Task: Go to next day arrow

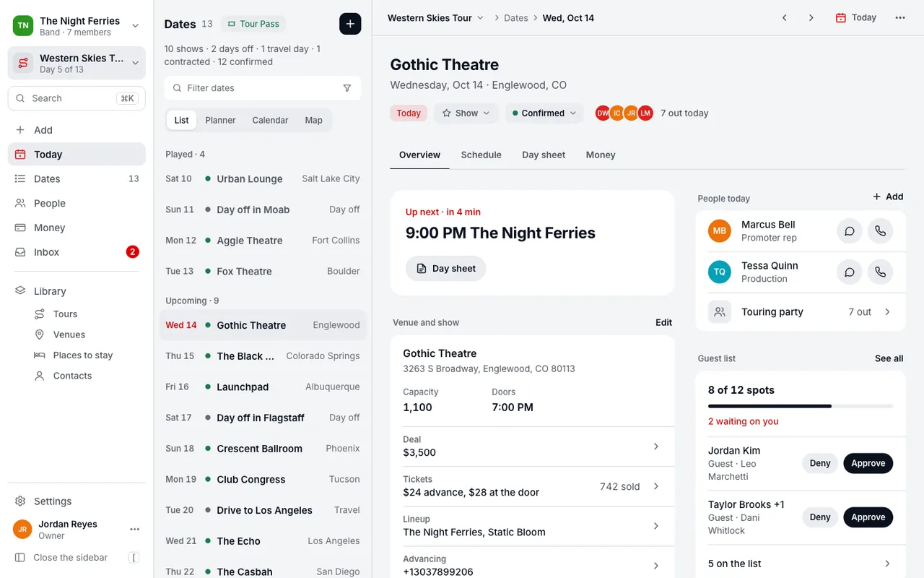Action: pyautogui.click(x=811, y=18)
